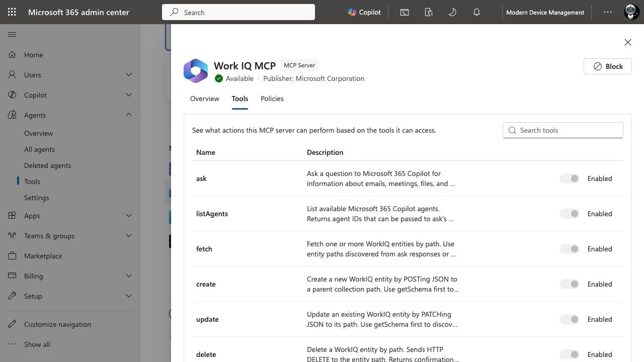
Task: Expand the Users section in the sidebar
Action: pyautogui.click(x=129, y=75)
